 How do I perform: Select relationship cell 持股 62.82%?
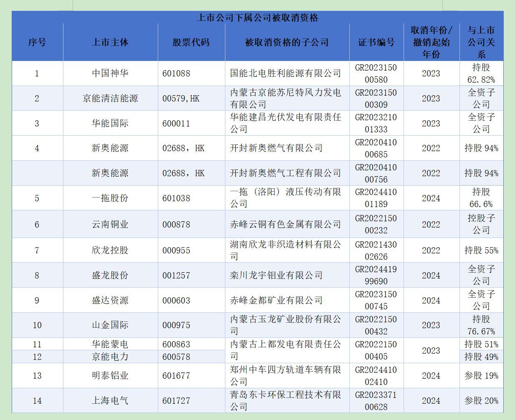click(x=481, y=73)
